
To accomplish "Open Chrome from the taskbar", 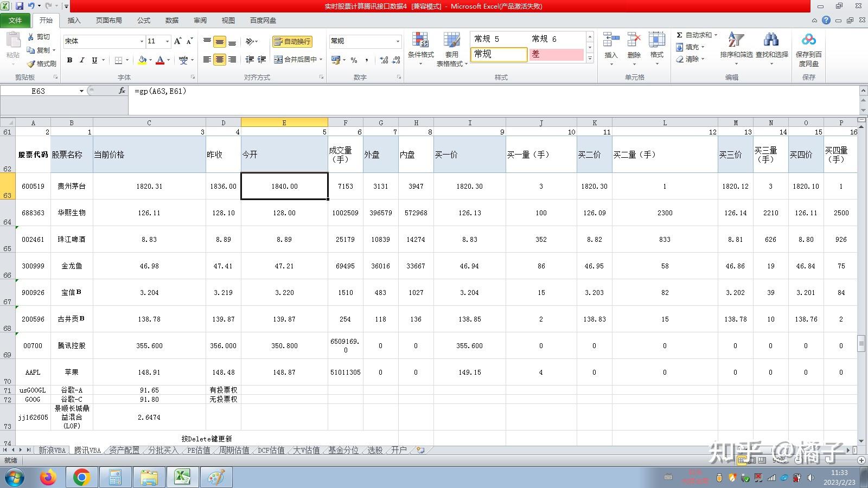I will pos(81,478).
